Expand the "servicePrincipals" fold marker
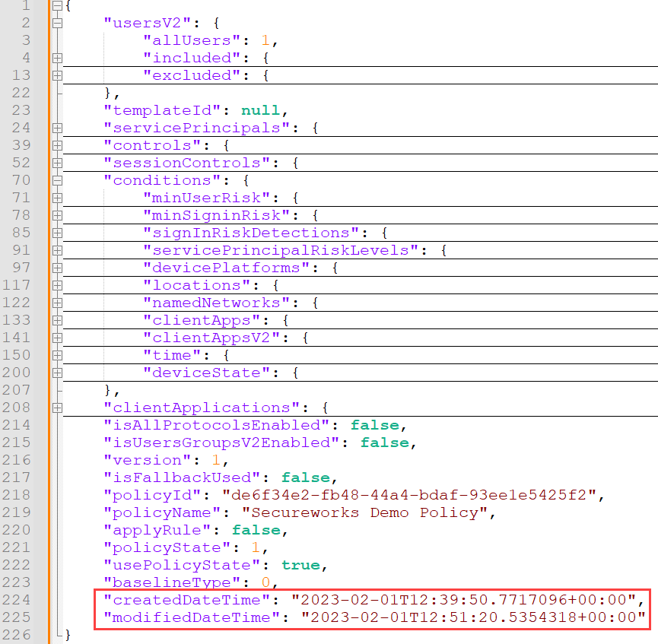Viewport: 658px width, 644px height. point(58,128)
